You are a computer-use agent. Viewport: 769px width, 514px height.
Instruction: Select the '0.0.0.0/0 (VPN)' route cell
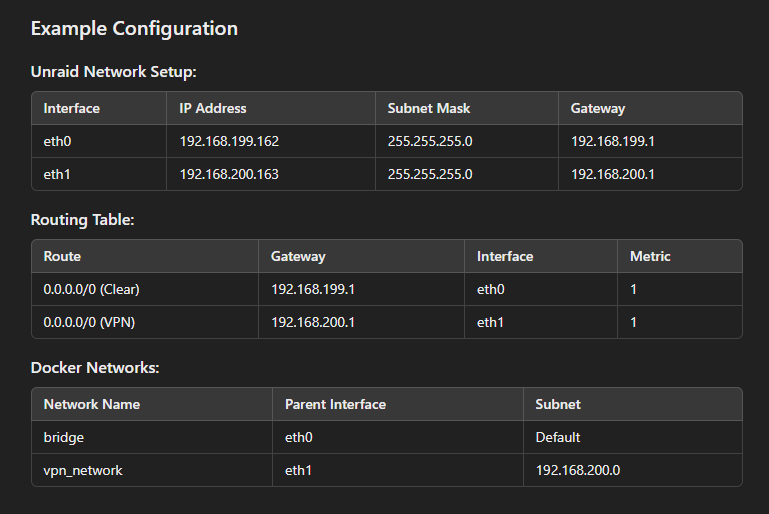[89, 322]
